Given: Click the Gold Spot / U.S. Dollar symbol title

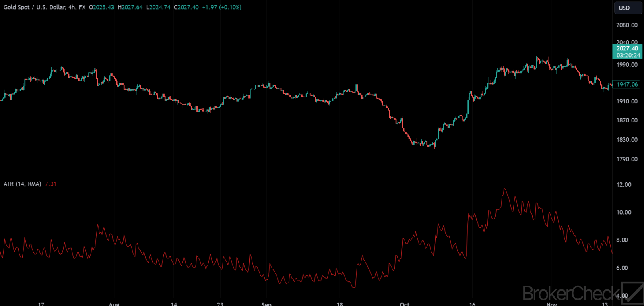Looking at the screenshot, I should click(35, 7).
